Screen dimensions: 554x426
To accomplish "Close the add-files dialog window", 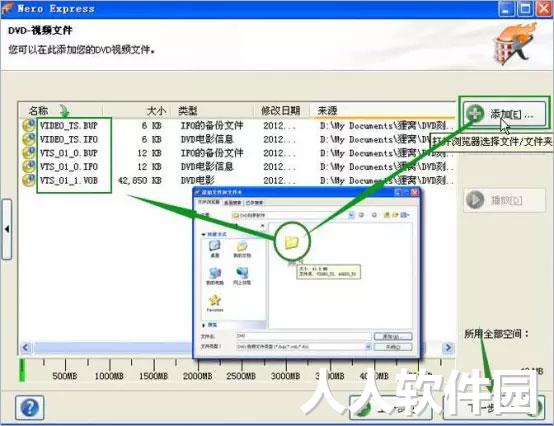I will click(414, 192).
